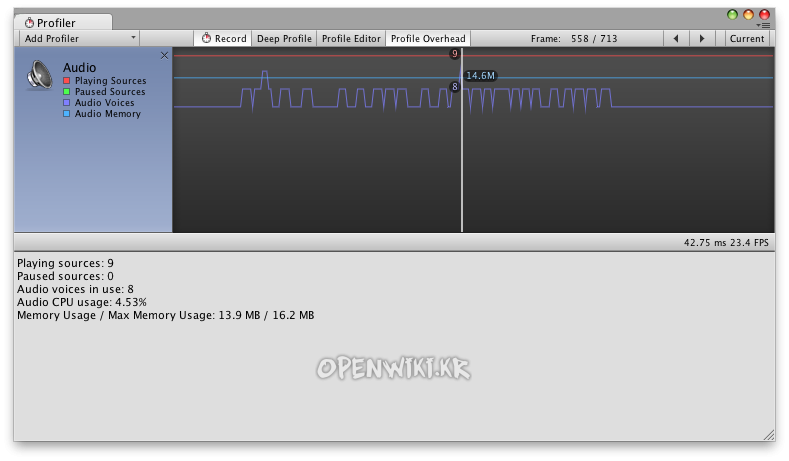Viewport: 789px width, 461px height.
Task: Click the Audio panel title
Action: point(80,67)
